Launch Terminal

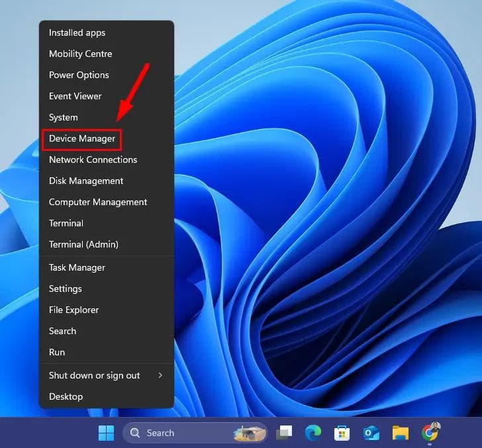click(107, 224)
